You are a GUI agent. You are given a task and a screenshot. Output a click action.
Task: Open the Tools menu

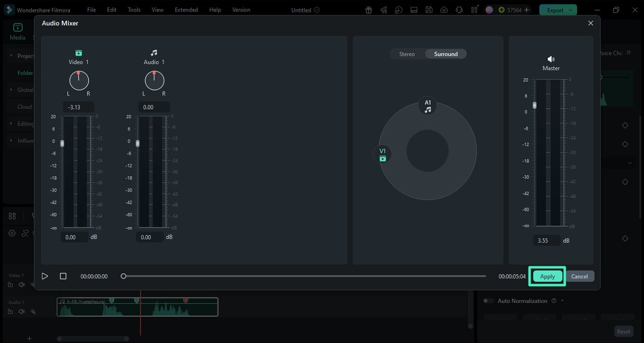(134, 10)
